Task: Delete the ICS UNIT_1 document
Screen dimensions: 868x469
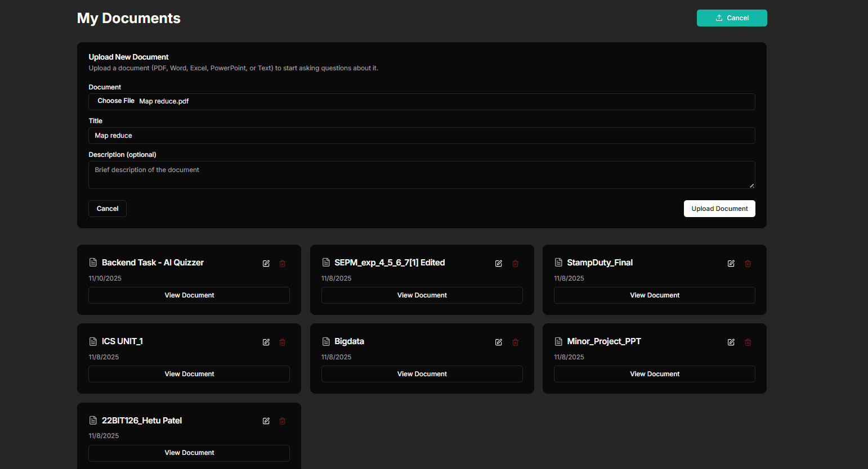Action: pyautogui.click(x=283, y=342)
